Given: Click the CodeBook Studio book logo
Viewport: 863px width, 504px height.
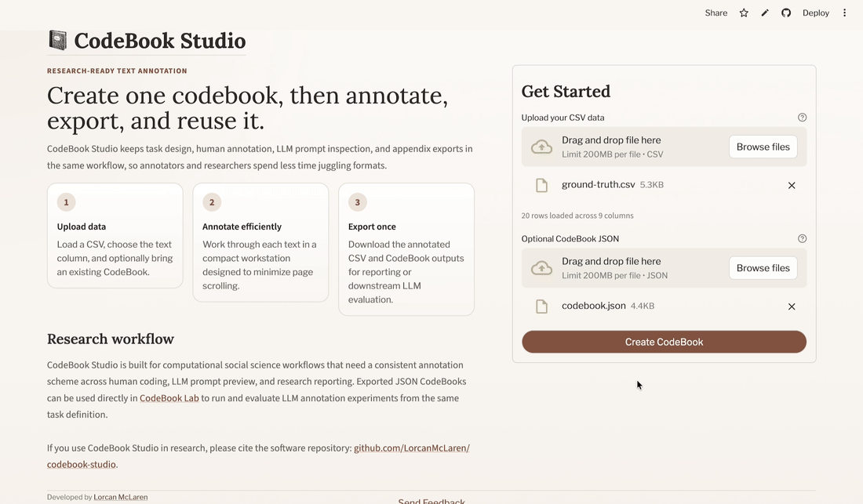Looking at the screenshot, I should pos(58,40).
